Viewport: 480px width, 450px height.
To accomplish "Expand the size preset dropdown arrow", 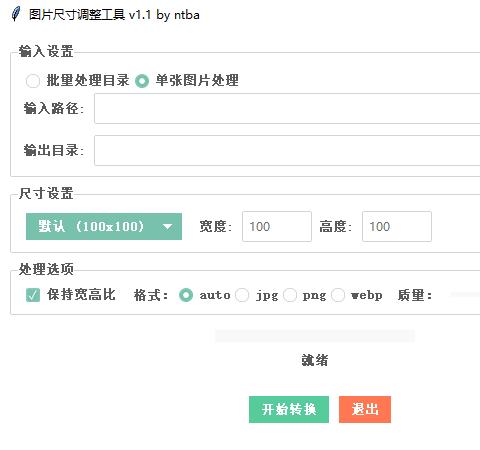I will click(x=167, y=227).
